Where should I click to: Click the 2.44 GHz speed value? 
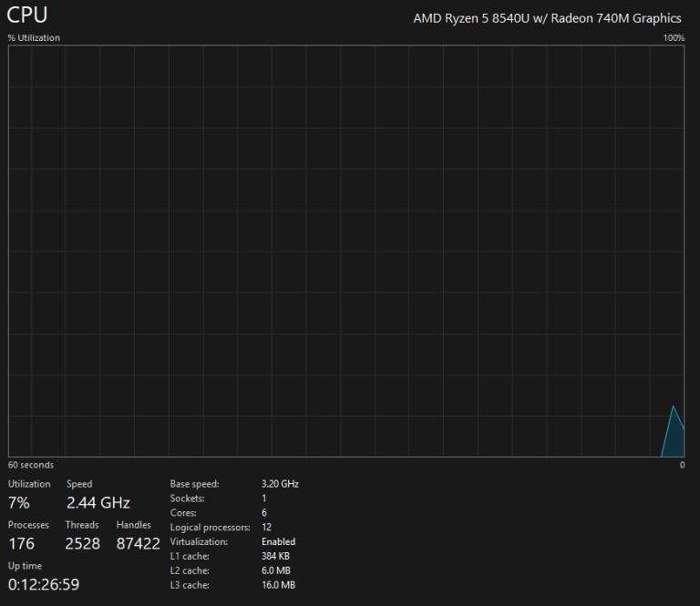coord(98,503)
